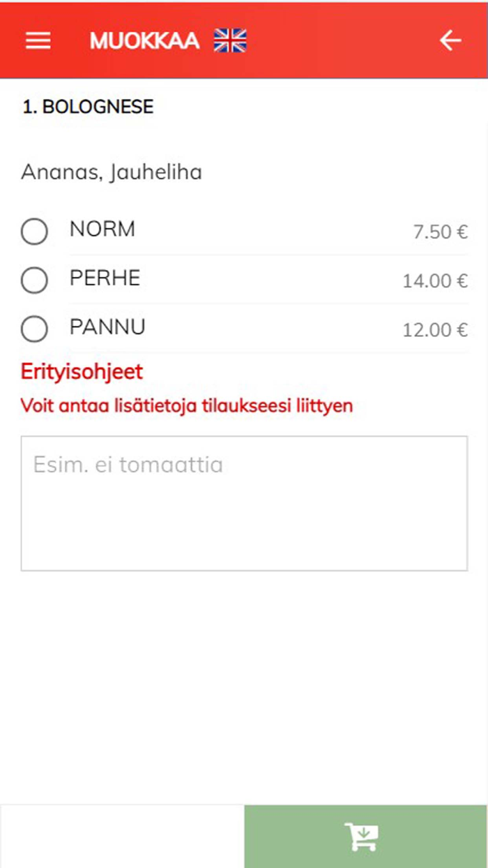Click the MUOKKAA header title
488x868 pixels.
[x=144, y=41]
